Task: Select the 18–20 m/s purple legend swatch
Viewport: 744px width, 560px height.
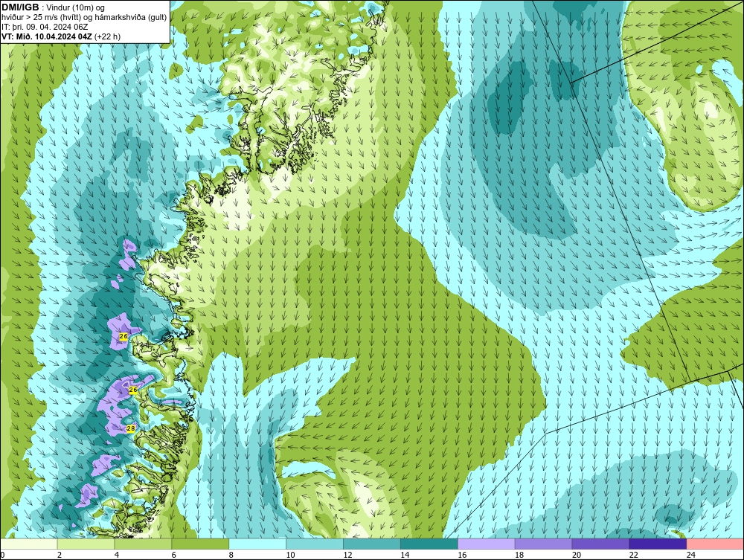Action: click(x=543, y=544)
